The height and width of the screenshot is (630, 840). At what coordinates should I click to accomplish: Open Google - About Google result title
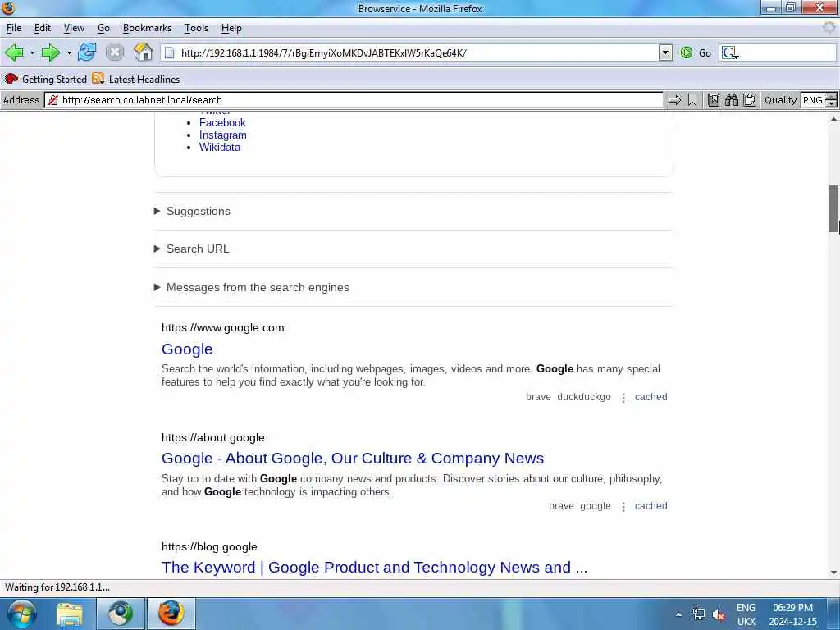tap(353, 459)
